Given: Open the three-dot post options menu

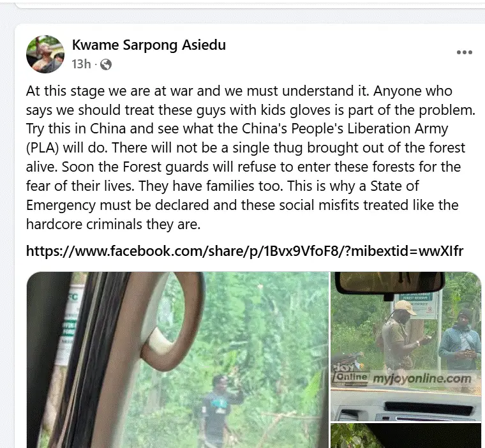Looking at the screenshot, I should tap(465, 52).
